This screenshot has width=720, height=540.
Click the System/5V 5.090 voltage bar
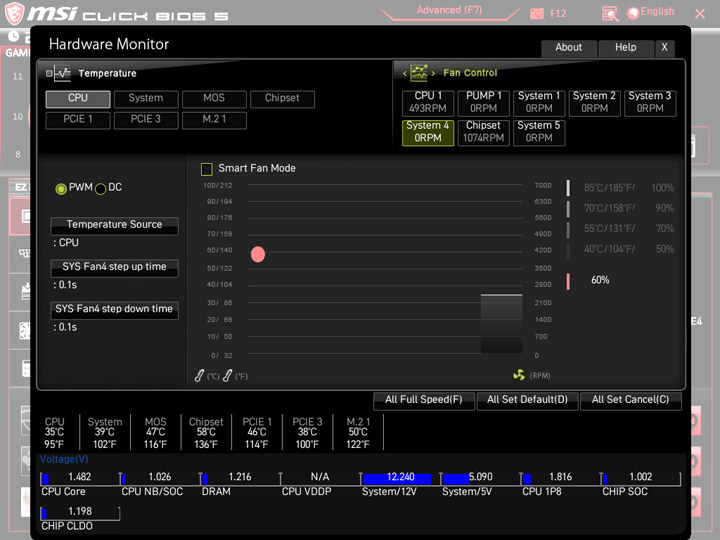pos(480,478)
